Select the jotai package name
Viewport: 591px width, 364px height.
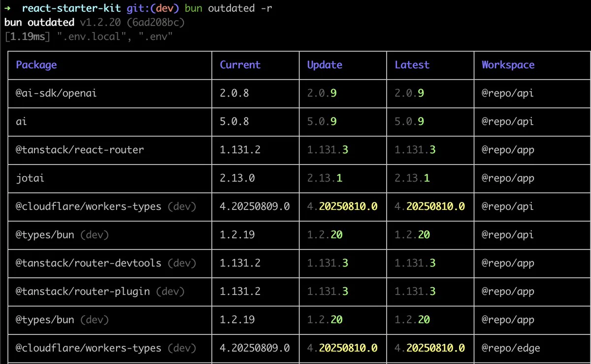[x=30, y=178]
